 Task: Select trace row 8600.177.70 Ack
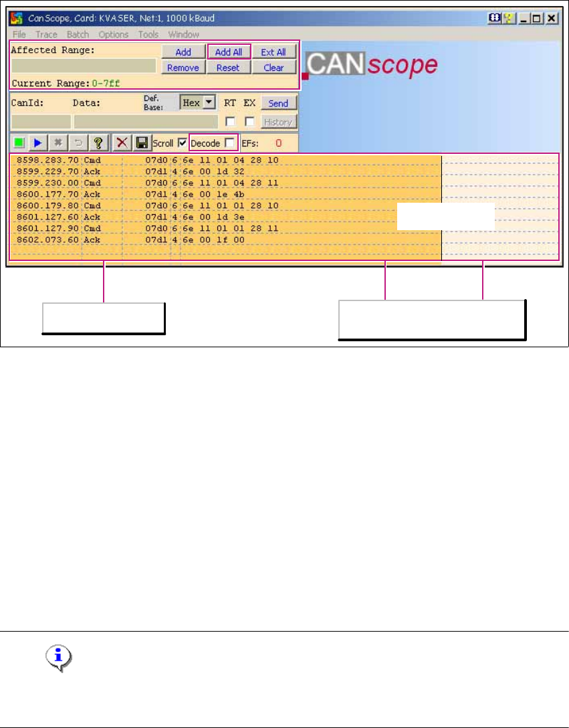[x=226, y=194]
